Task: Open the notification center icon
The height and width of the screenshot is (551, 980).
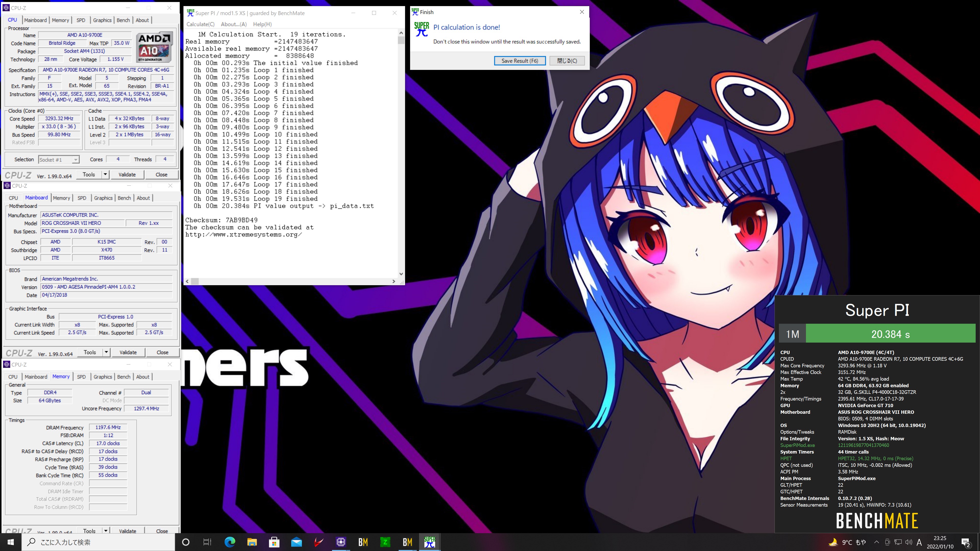Action: point(966,542)
